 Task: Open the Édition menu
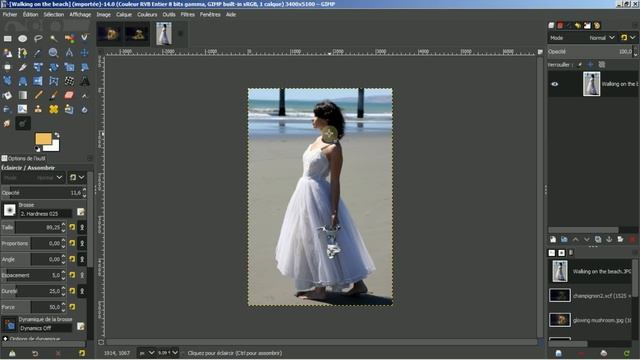30,14
